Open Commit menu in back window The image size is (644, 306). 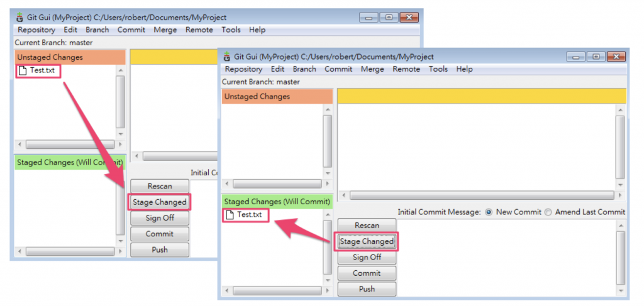point(131,30)
